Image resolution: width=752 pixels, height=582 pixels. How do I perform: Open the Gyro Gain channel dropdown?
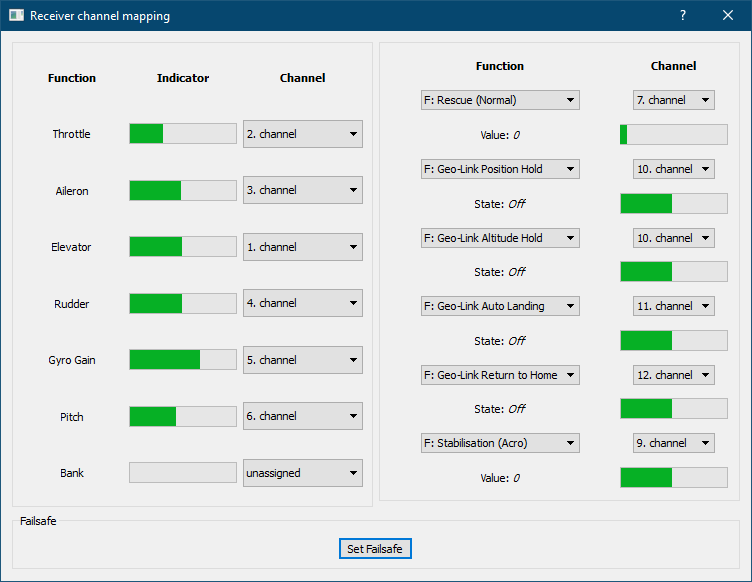pos(302,360)
